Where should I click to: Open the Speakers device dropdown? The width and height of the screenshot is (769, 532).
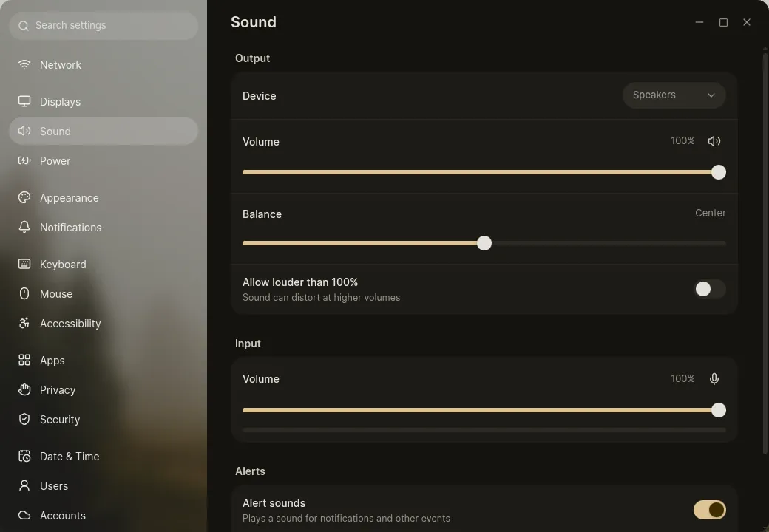(x=674, y=95)
